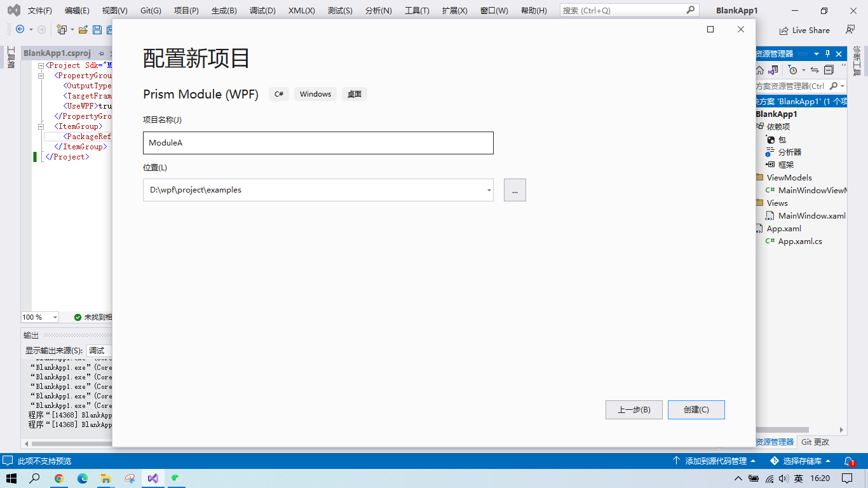The width and height of the screenshot is (868, 488).
Task: Select the Frameworks (框架) node
Action: tap(786, 165)
